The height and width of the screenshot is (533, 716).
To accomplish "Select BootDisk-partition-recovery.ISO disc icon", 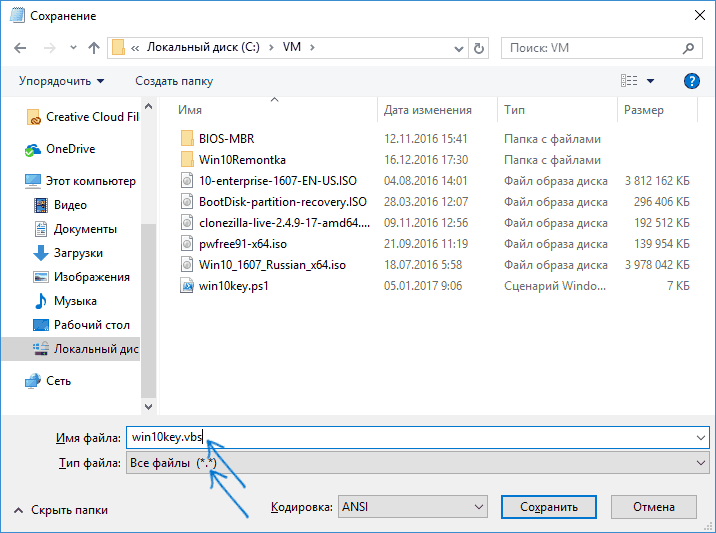I will 187,202.
